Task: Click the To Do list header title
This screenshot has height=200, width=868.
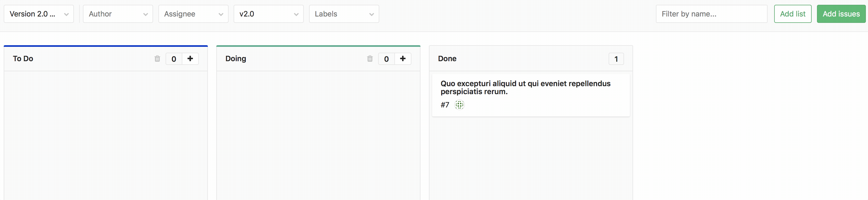Action: 23,59
